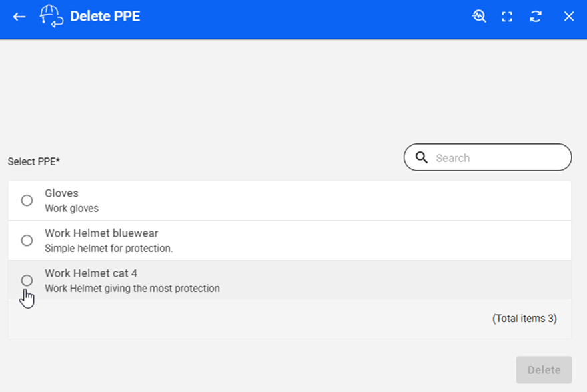Click "Simple helmet for protection" description
Image resolution: width=587 pixels, height=392 pixels.
click(109, 249)
